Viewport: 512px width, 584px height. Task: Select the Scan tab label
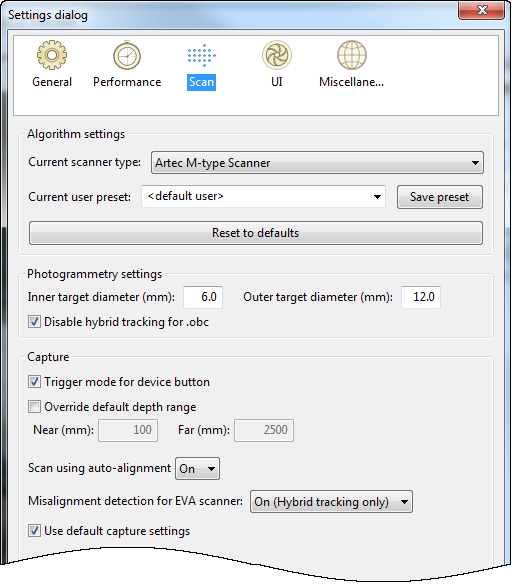[201, 82]
